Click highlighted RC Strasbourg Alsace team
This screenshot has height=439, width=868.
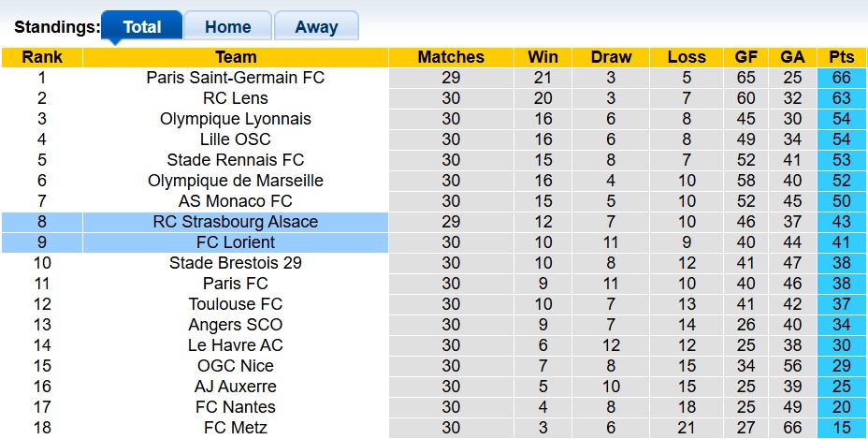(236, 222)
